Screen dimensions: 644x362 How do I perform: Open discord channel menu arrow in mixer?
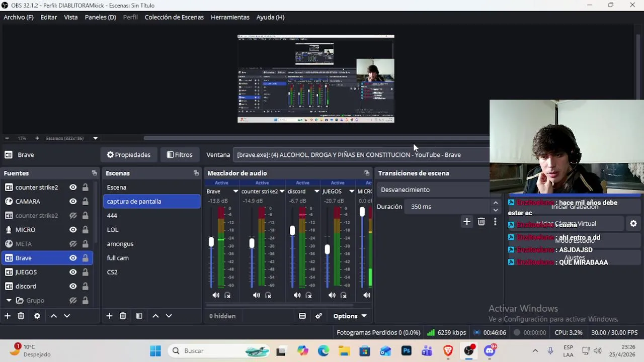(x=316, y=191)
